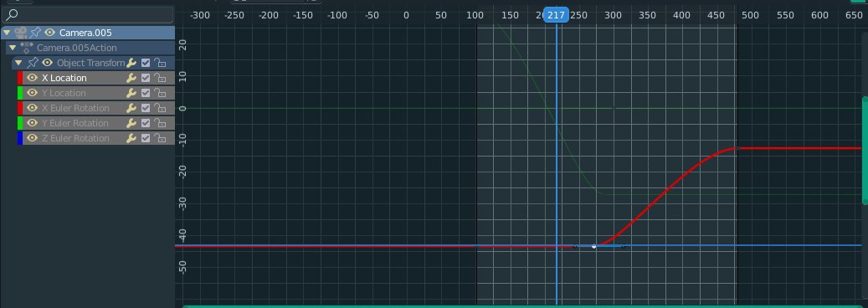The width and height of the screenshot is (868, 308).
Task: Uncheck mute checkbox for X Location
Action: (146, 78)
